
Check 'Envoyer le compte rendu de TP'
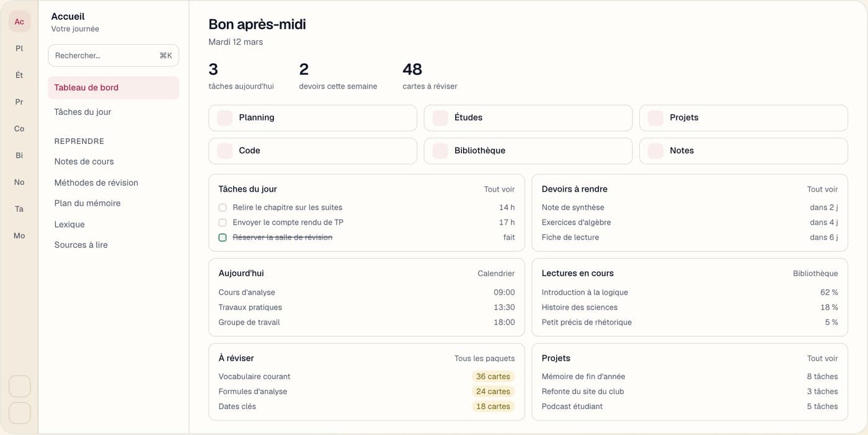coord(223,223)
